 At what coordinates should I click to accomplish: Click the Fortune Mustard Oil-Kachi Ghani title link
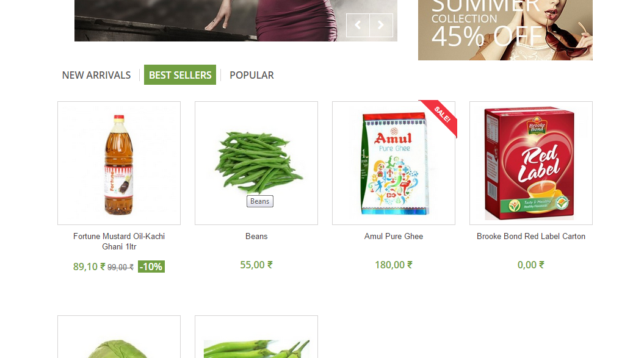119,242
